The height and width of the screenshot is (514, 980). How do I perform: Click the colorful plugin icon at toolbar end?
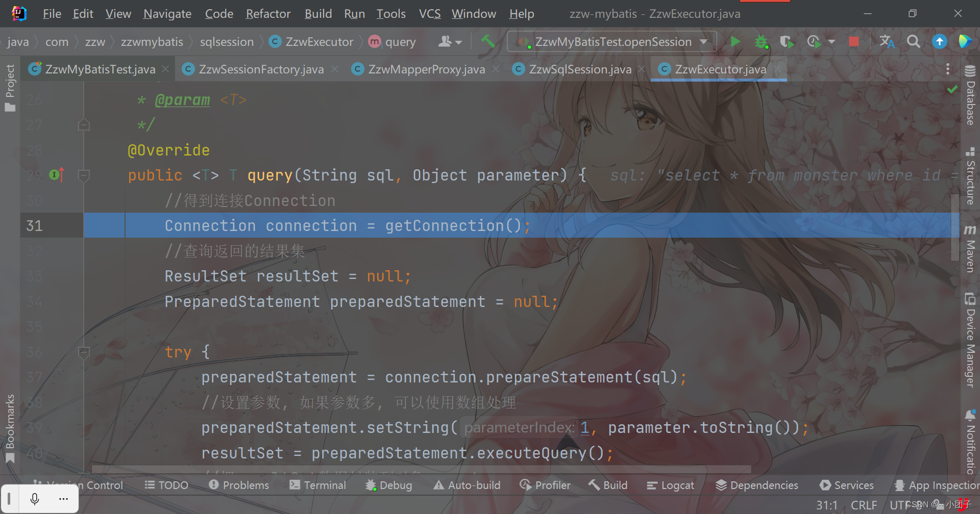965,41
